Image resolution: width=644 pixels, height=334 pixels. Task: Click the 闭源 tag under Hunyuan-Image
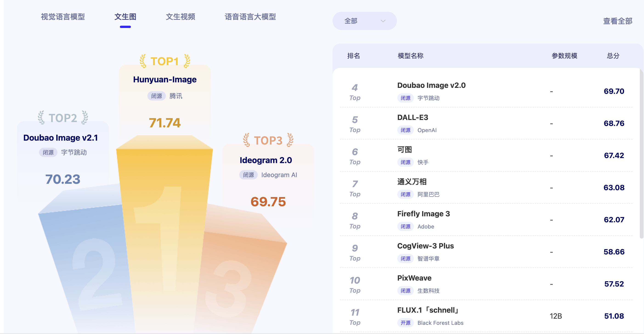(x=156, y=96)
